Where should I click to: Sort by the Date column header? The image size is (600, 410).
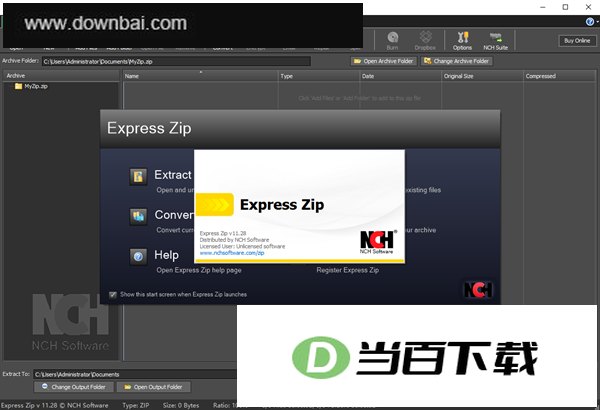point(400,76)
